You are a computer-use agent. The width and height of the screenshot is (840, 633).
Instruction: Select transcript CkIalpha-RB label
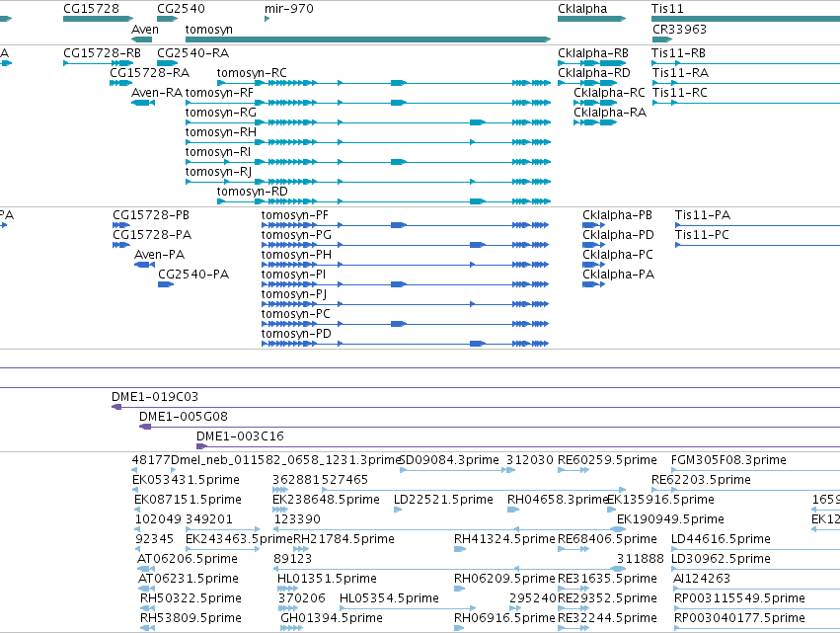[x=593, y=53]
